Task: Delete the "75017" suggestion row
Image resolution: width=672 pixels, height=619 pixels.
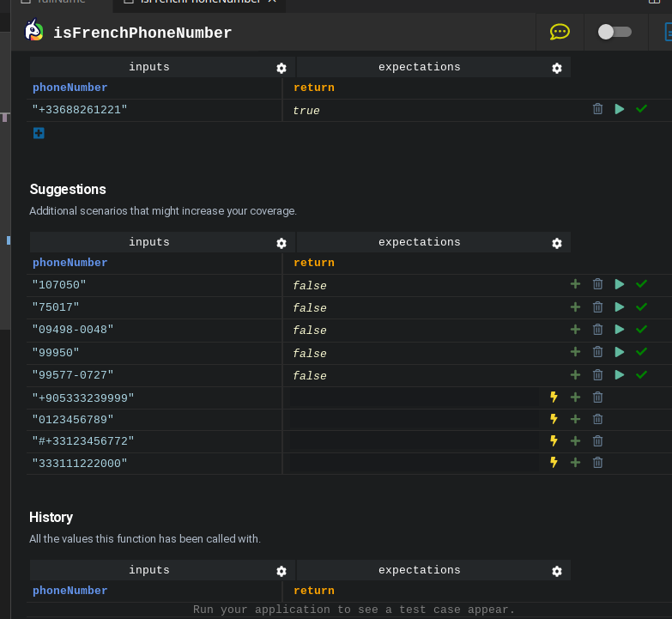Action: [x=598, y=306]
